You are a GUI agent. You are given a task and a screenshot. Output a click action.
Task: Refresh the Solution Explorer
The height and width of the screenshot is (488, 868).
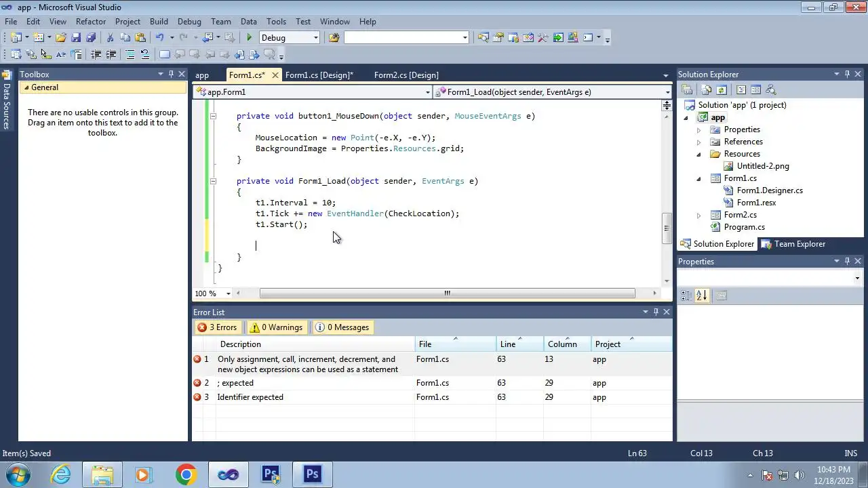(x=722, y=89)
